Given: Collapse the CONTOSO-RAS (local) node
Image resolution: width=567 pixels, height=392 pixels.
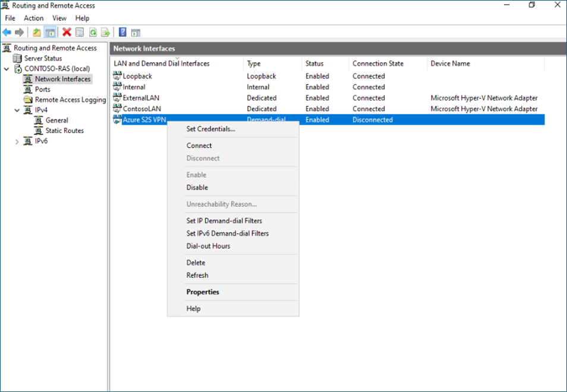Looking at the screenshot, I should [7, 69].
